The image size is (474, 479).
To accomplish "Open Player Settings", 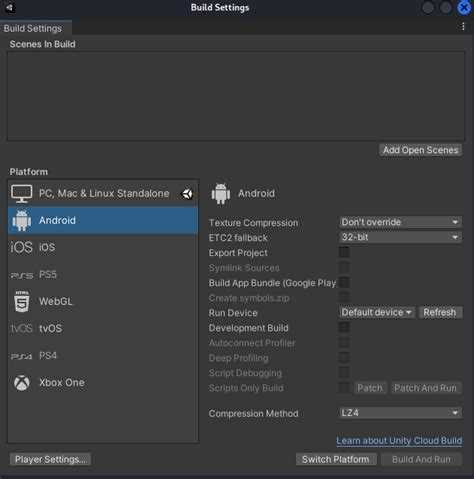I will pos(51,459).
